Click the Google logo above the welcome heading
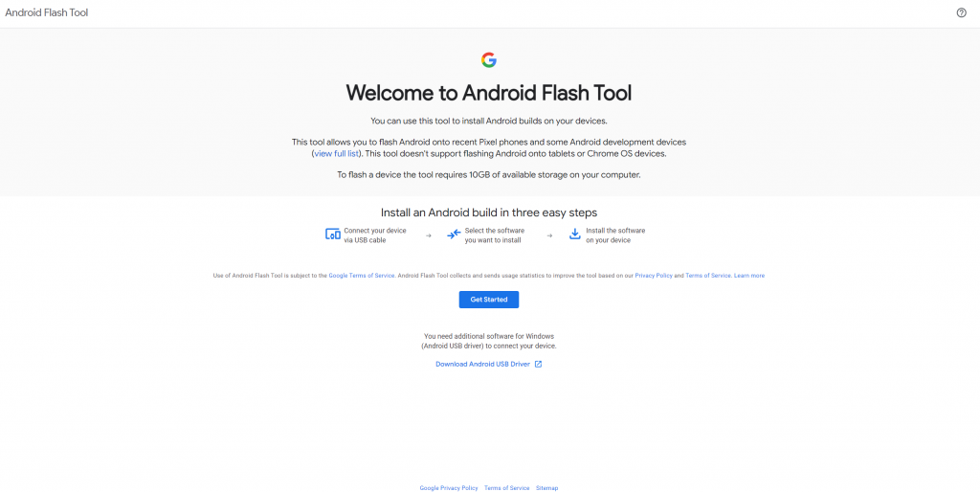This screenshot has width=980, height=492. (x=489, y=60)
